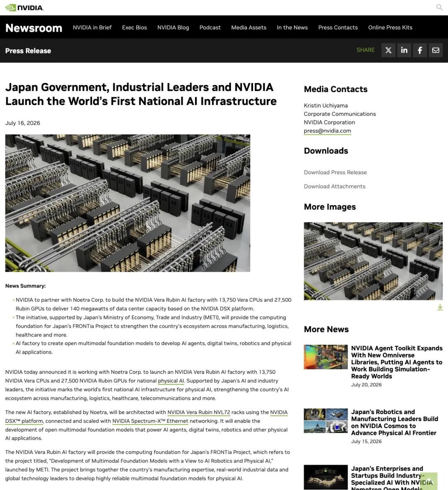Share article on LinkedIn

404,50
